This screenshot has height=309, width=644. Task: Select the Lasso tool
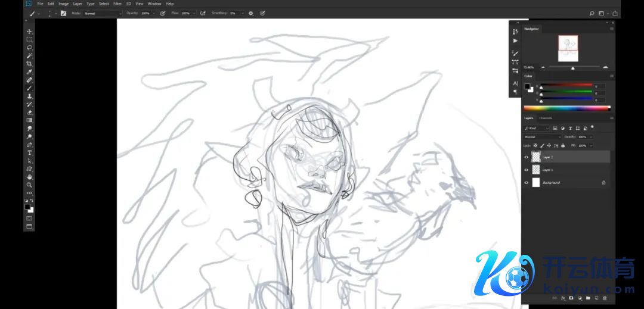click(29, 47)
